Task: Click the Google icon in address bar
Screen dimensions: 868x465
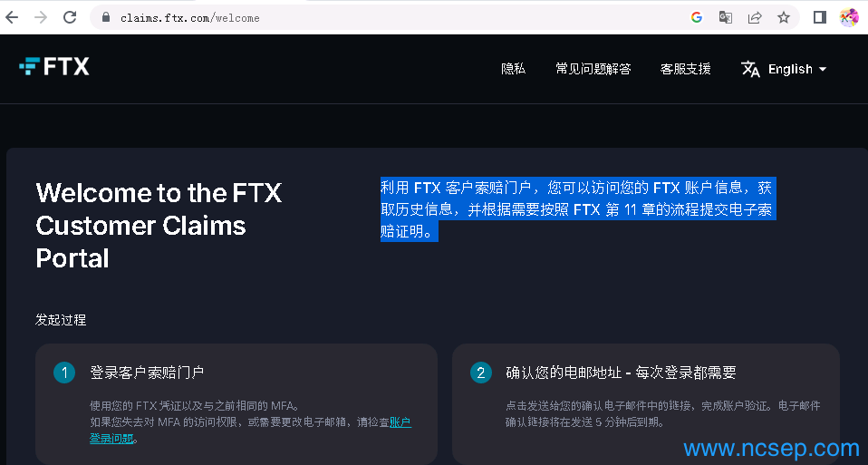Action: 697,17
